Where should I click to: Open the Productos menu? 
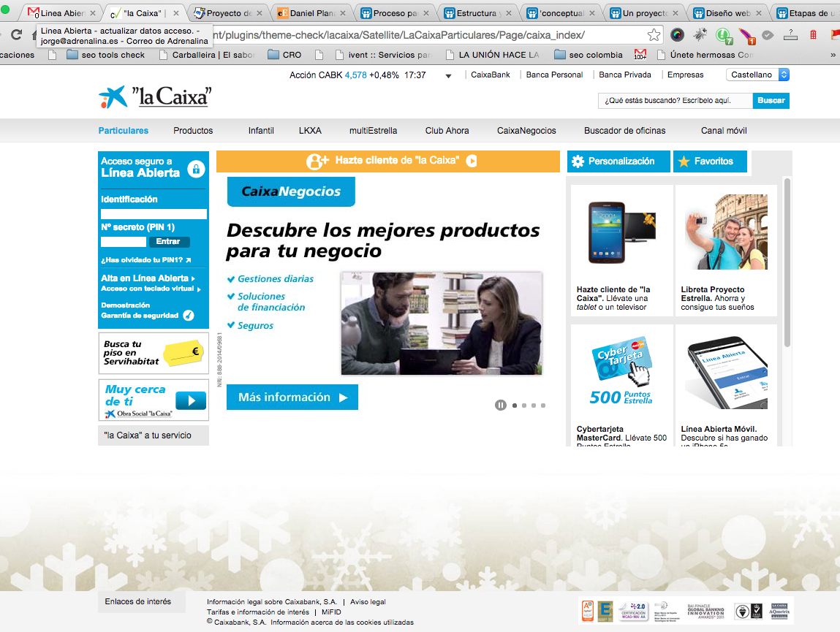[193, 131]
